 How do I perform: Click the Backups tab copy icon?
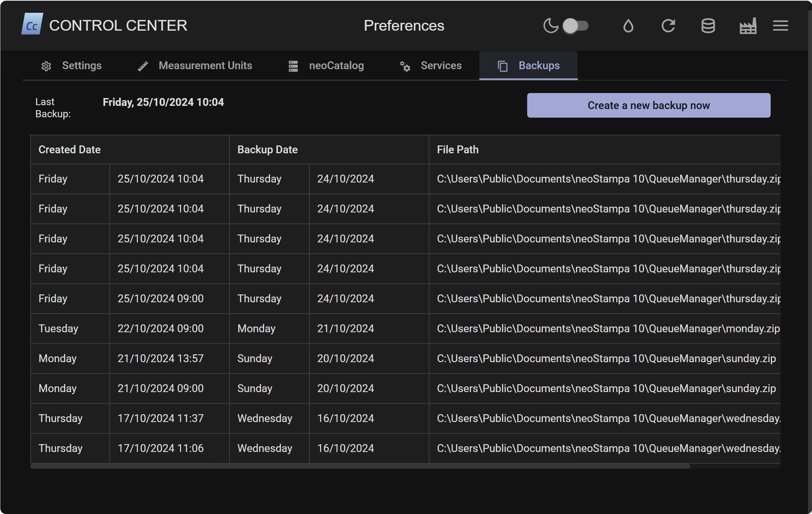[x=502, y=66]
